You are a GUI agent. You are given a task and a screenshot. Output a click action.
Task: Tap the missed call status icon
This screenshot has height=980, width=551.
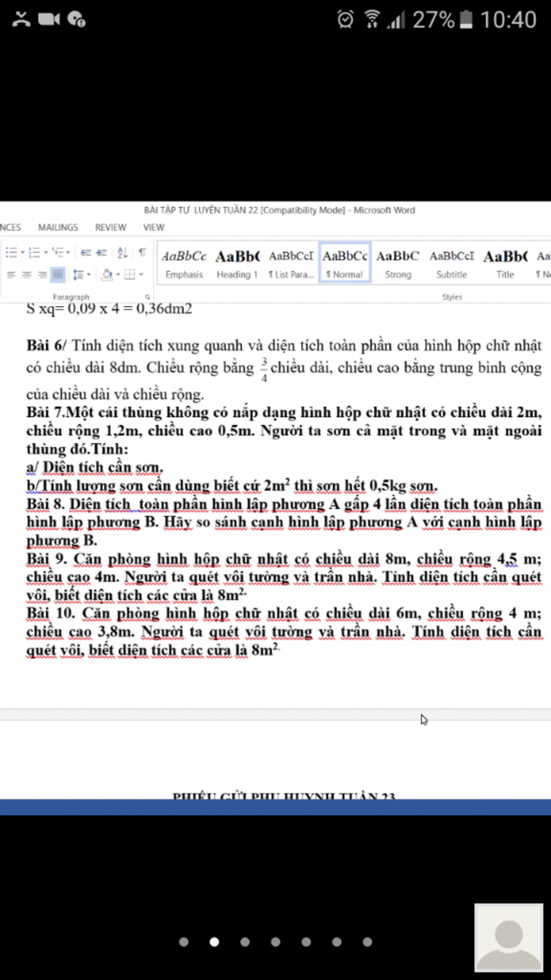22,19
